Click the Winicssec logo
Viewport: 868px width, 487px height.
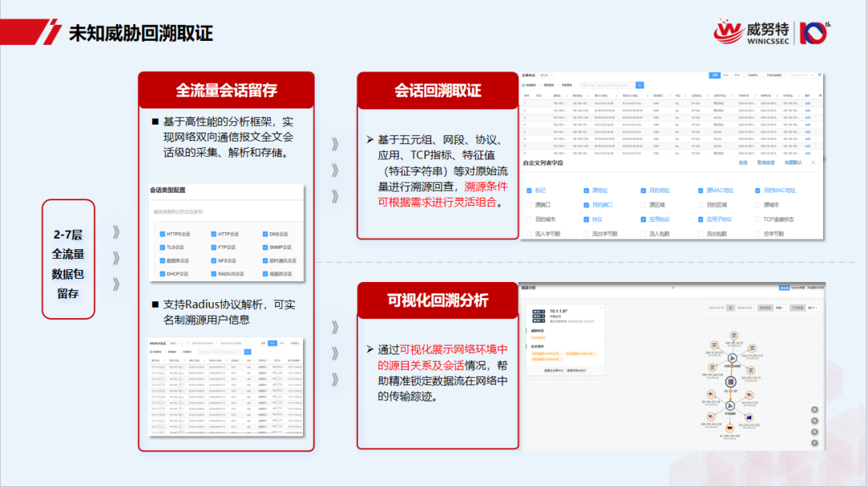[751, 33]
